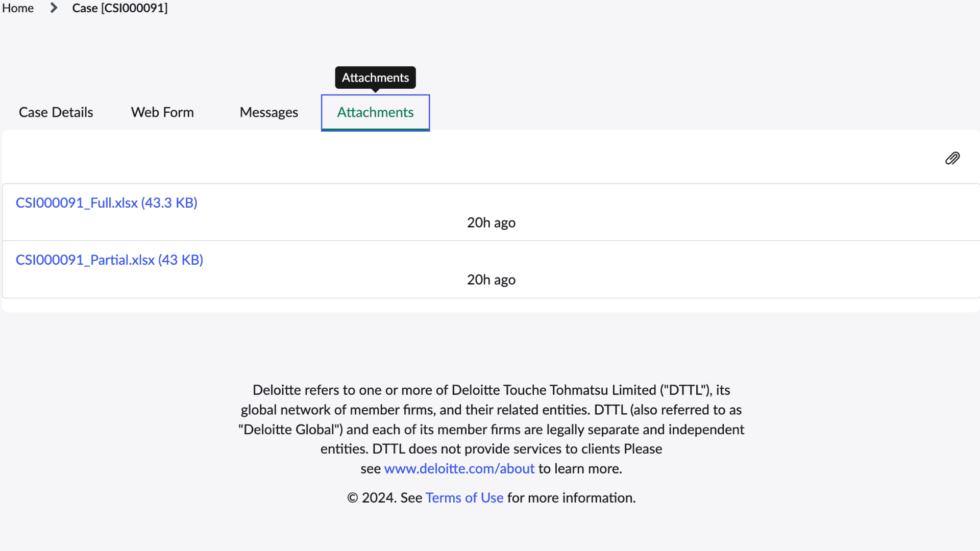Viewport: 980px width, 551px height.
Task: Select the Case [CSI000091] breadcrumb
Action: (120, 8)
